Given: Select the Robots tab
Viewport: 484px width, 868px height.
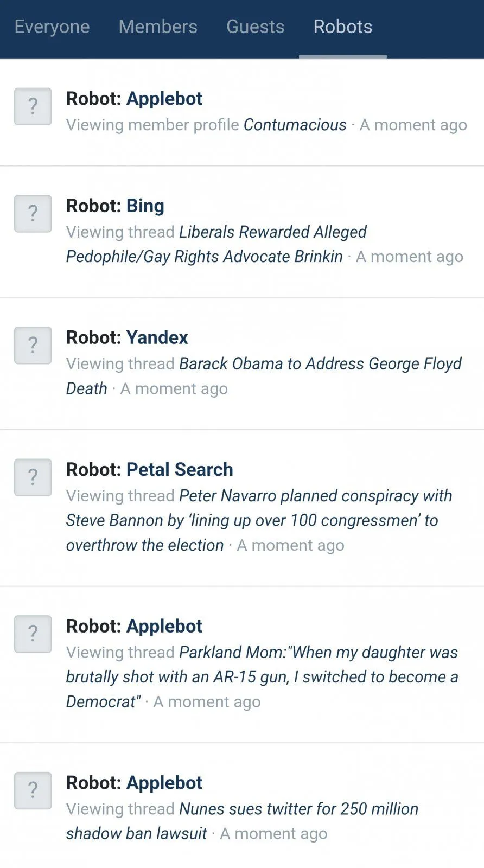Looking at the screenshot, I should coord(343,27).
